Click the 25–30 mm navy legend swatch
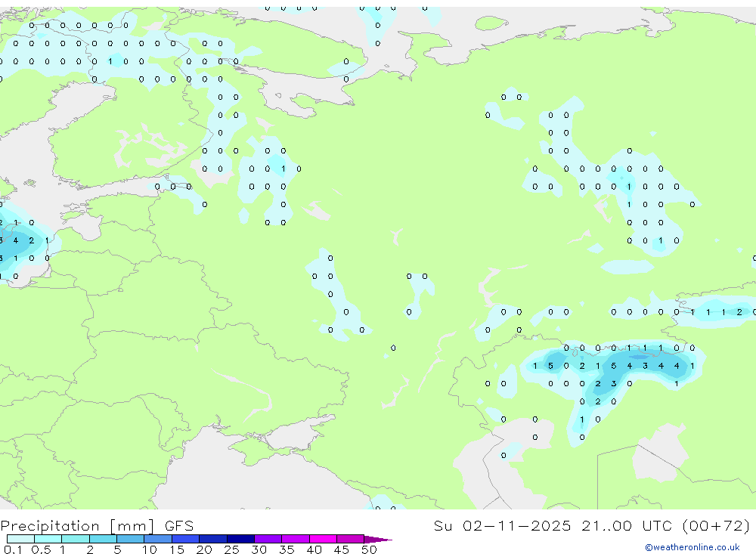Screen dimensions: 756x554 tap(240, 539)
